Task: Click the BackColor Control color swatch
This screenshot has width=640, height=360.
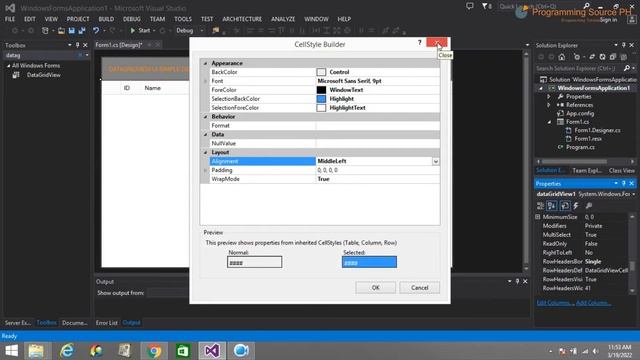Action: tap(321, 72)
